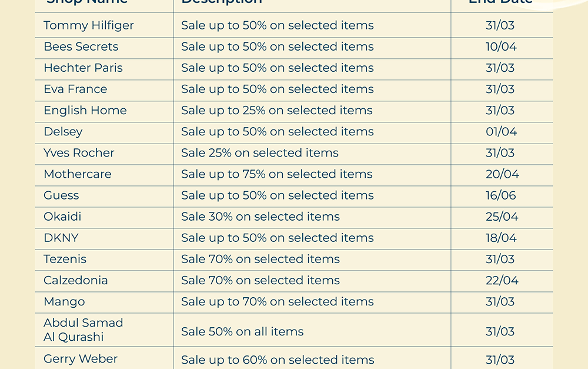588x369 pixels.
Task: Click the Hechter Paris shop name
Action: (x=83, y=68)
